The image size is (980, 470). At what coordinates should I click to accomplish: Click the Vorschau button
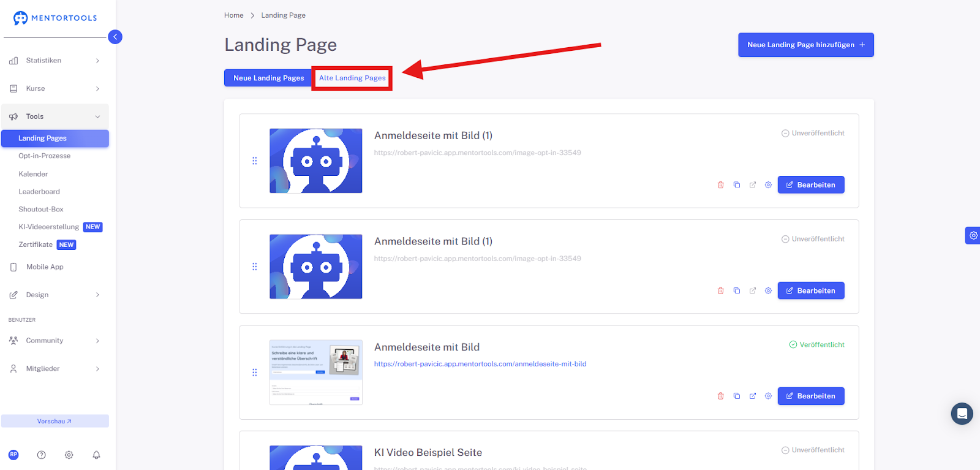55,421
